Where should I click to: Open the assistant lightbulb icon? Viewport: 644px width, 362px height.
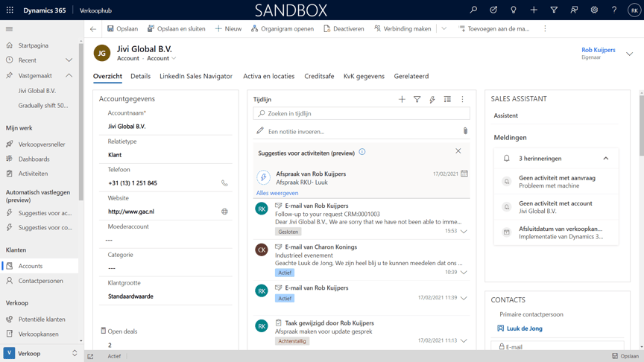514,10
